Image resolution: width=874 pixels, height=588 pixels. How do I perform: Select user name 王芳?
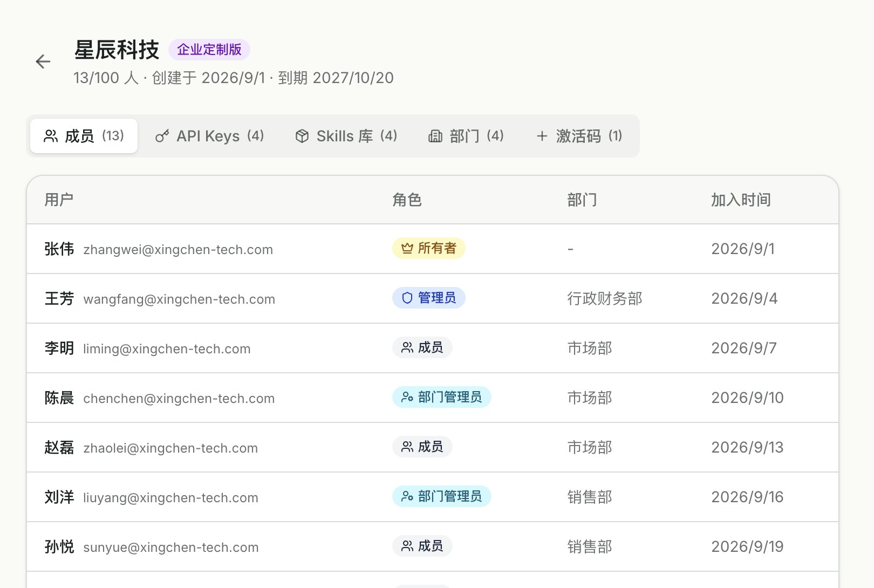(59, 298)
